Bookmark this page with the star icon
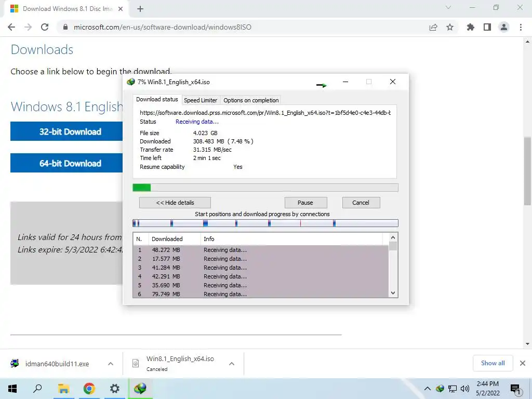 [x=450, y=27]
